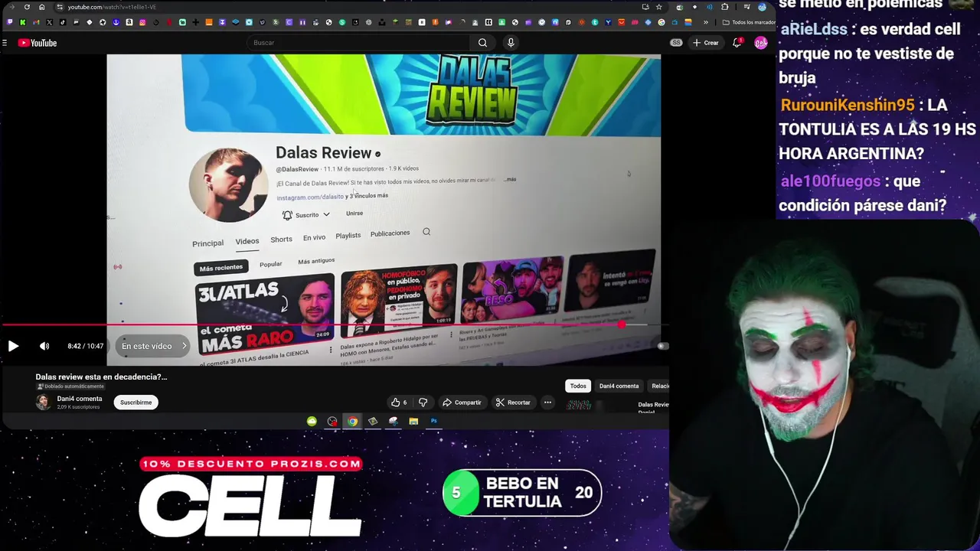Screen dimensions: 980x551
Task: Click chat username 'ale100fuegos'
Action: [830, 181]
